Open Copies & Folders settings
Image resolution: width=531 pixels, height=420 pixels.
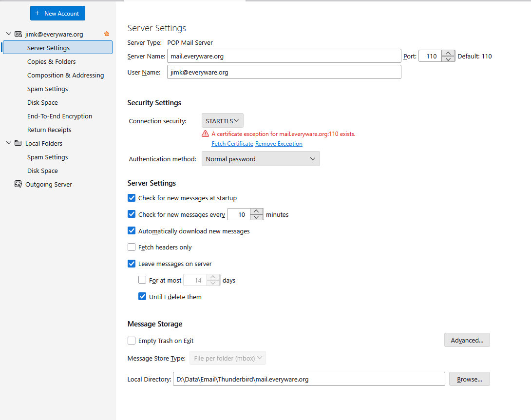tap(51, 61)
